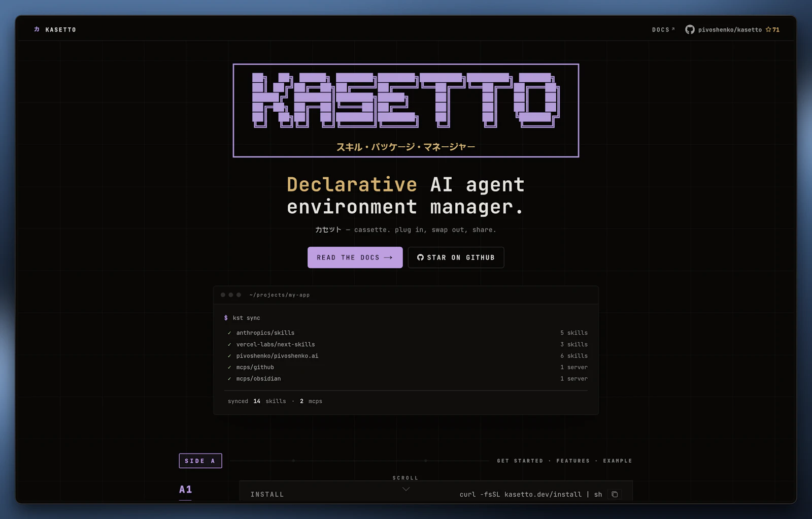
Task: Click the Japanese subtitle in banner
Action: [406, 147]
